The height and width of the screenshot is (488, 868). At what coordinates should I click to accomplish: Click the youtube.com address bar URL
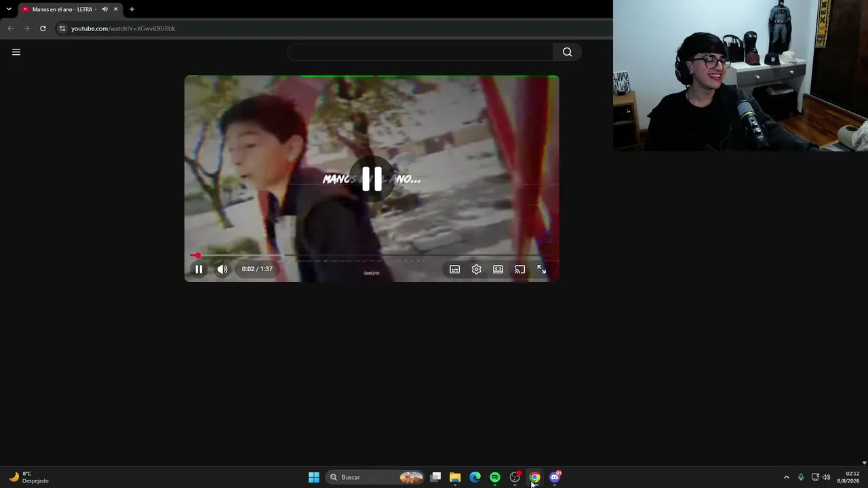(x=123, y=28)
